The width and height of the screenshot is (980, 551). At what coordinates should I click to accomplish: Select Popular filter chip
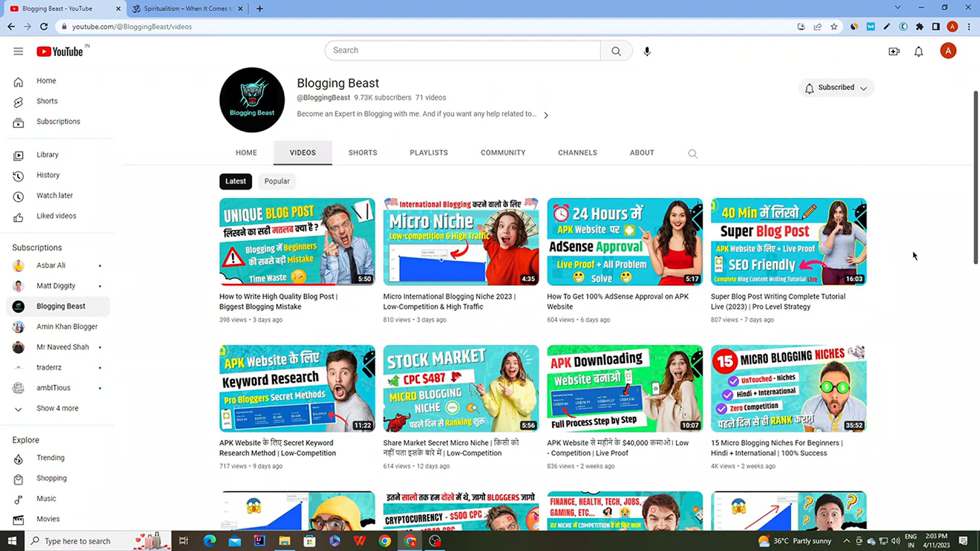tap(277, 181)
